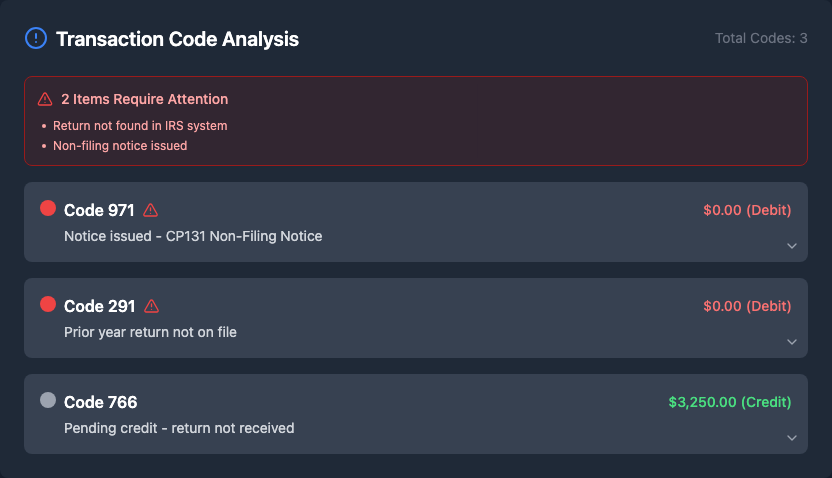Click the info icon beside Transaction Code Analysis

(36, 39)
